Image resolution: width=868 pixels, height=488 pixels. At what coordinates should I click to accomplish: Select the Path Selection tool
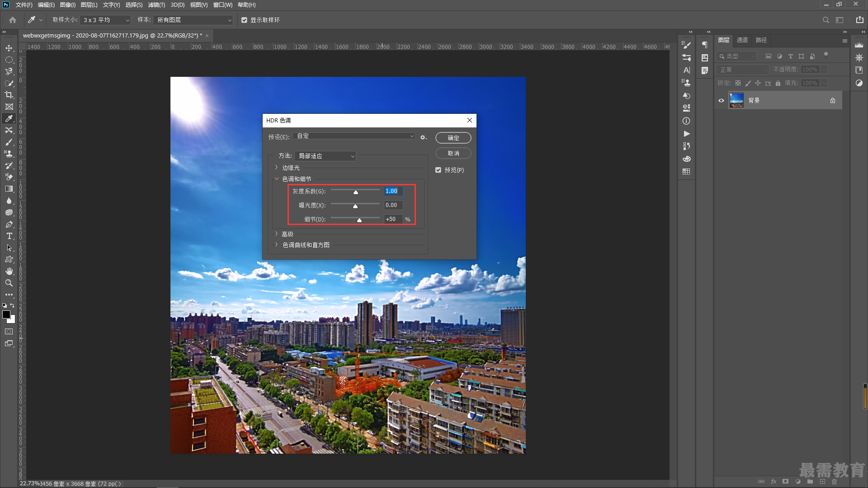click(x=9, y=248)
